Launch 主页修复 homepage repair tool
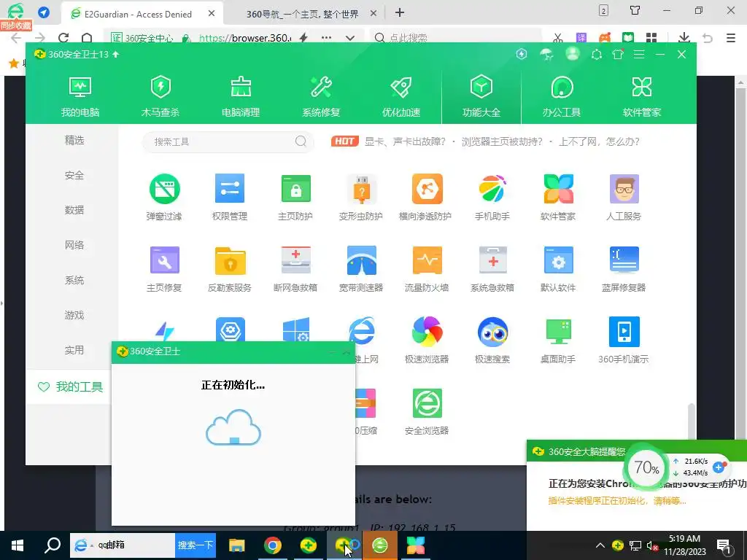This screenshot has width=747, height=560. (164, 268)
